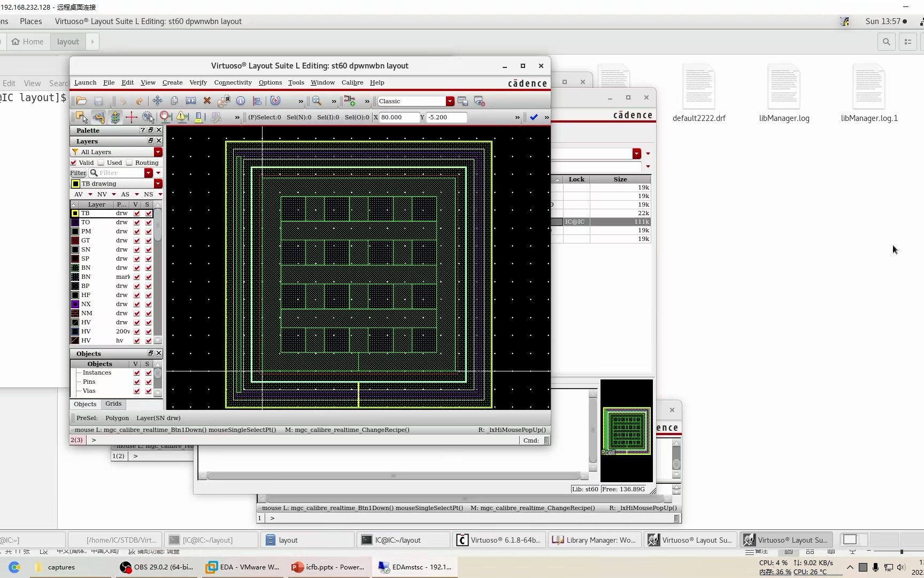Toggle visibility checkbox for TB layer

[x=137, y=213]
